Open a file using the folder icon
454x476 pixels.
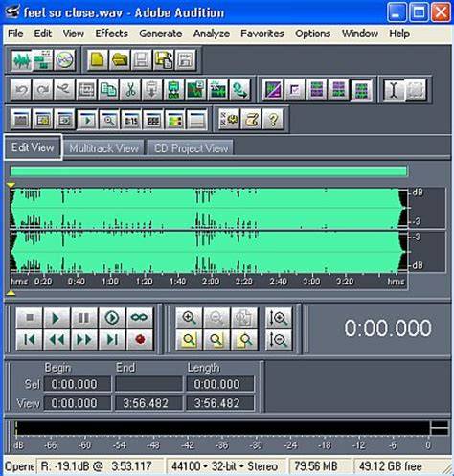click(120, 59)
